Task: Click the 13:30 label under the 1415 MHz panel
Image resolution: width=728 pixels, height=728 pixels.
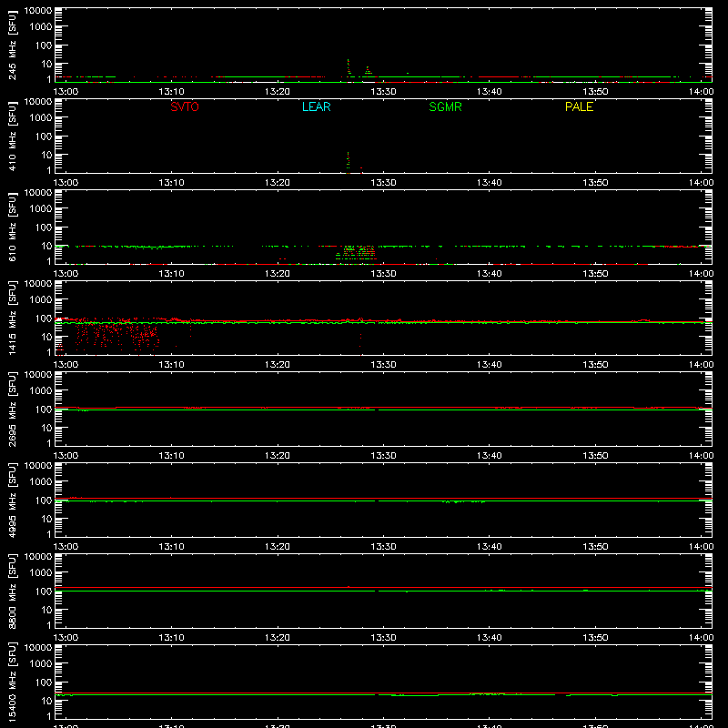Action: pos(383,365)
